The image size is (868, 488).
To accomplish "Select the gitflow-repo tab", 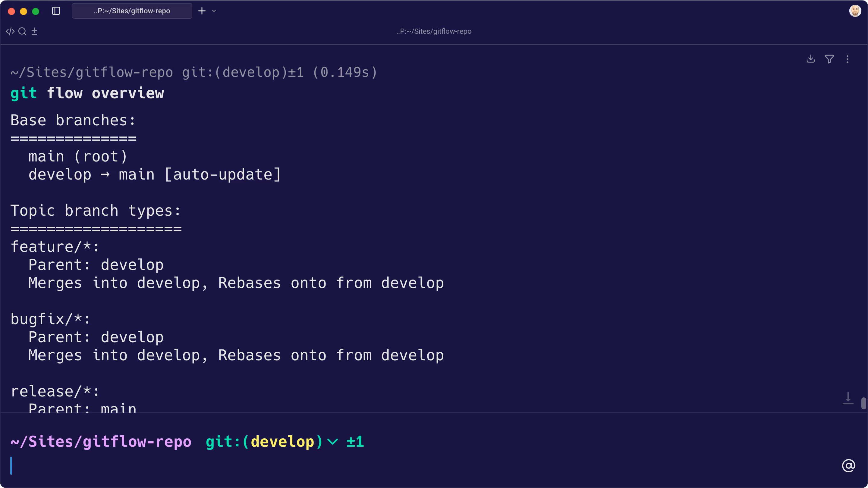I will pos(132,11).
